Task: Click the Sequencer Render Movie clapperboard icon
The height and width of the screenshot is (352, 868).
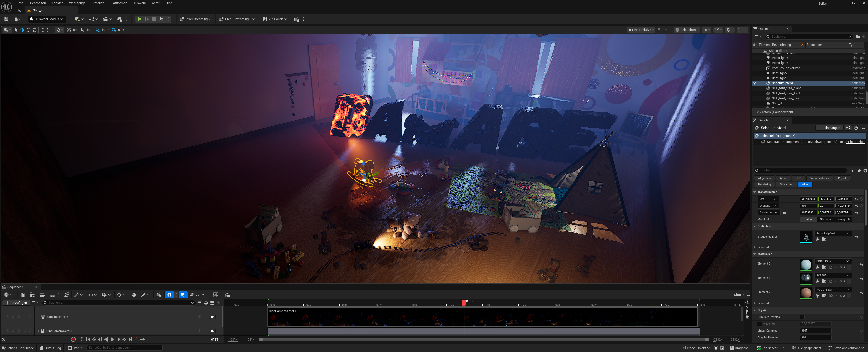Action: (x=52, y=295)
